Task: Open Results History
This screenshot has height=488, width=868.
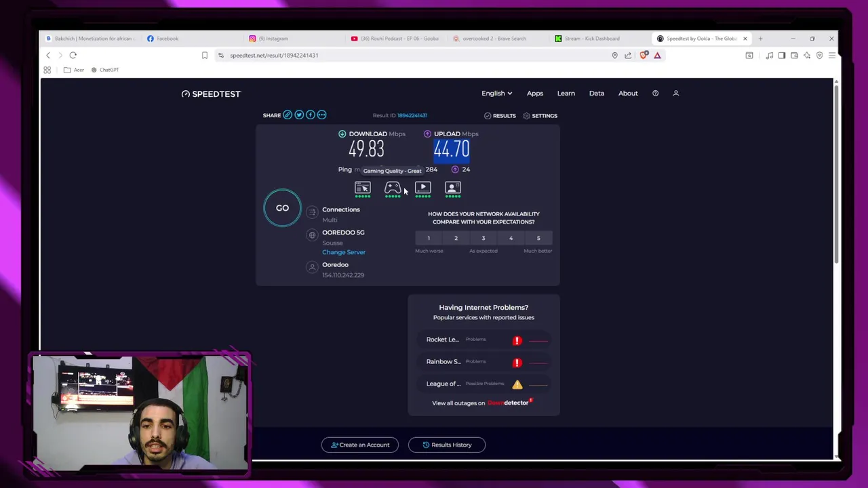Action: (447, 445)
